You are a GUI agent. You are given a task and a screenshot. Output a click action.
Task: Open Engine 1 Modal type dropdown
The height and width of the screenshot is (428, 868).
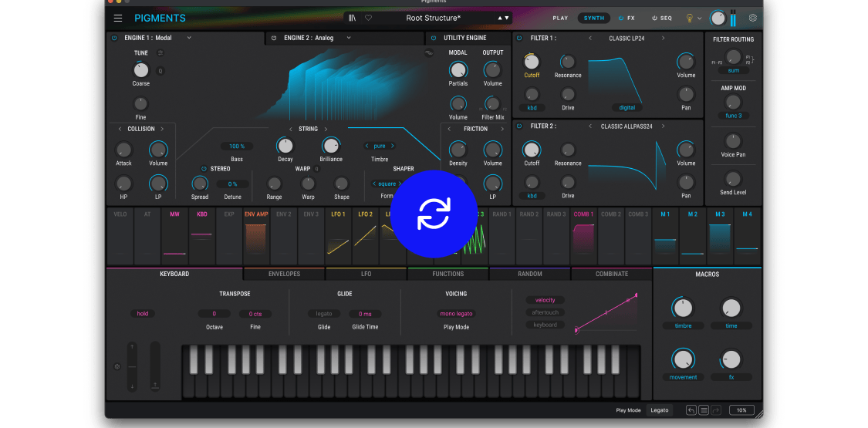coord(189,38)
